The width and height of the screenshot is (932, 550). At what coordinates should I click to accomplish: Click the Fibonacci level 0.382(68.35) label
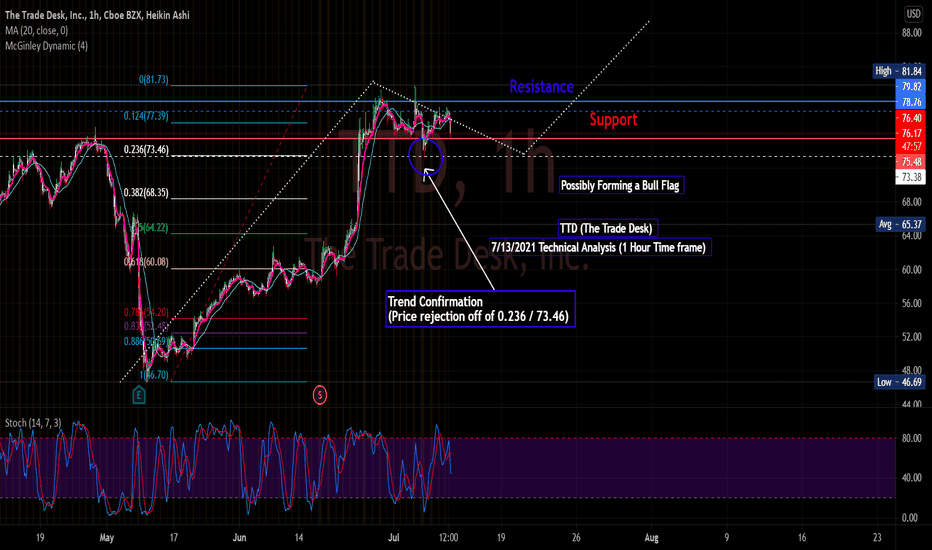point(146,193)
